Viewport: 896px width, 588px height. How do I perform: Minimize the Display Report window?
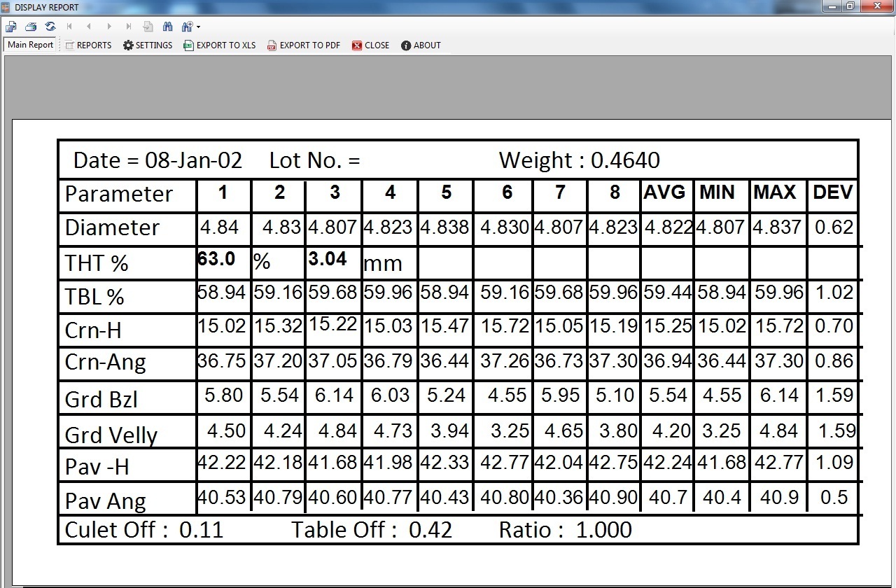(x=832, y=6)
